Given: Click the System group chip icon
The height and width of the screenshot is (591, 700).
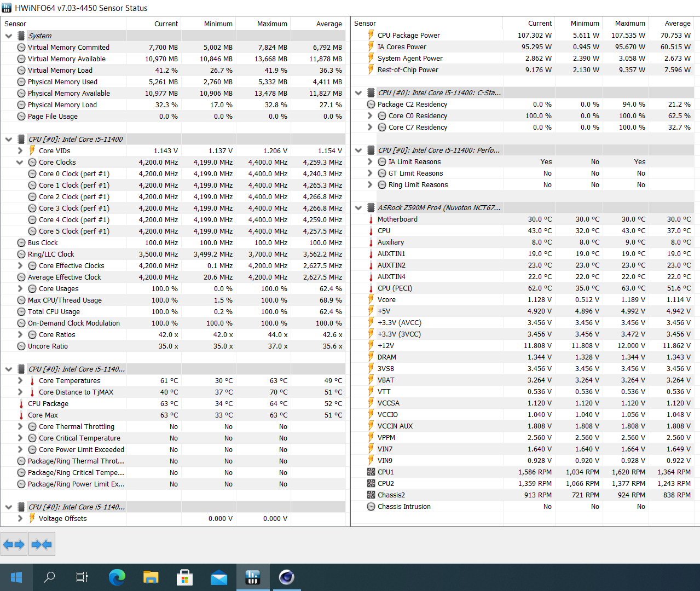Looking at the screenshot, I should point(21,36).
